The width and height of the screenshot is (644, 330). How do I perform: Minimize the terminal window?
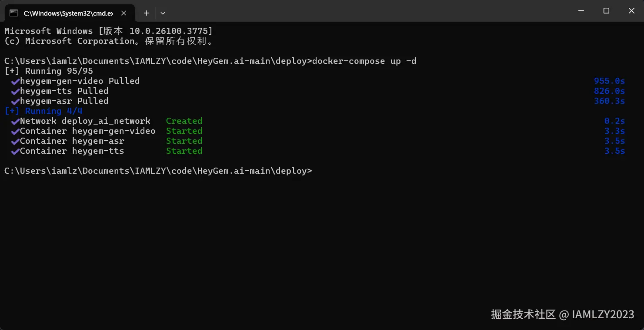[x=581, y=11]
